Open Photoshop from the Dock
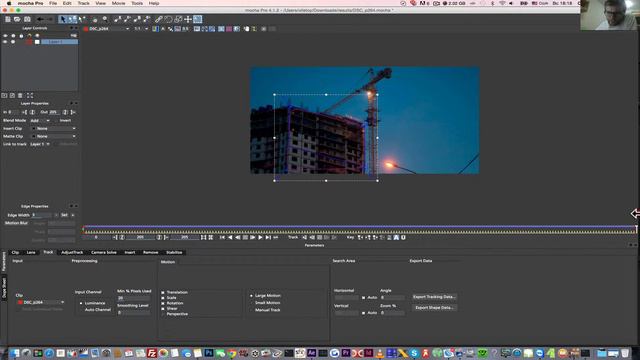 tap(209, 353)
